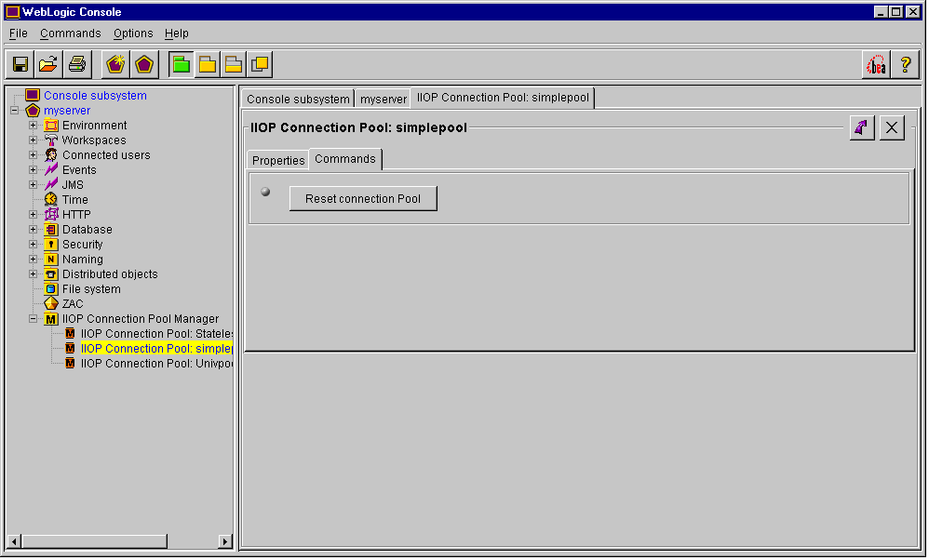Click the JMS tree icon
The height and width of the screenshot is (560, 929).
tap(51, 185)
